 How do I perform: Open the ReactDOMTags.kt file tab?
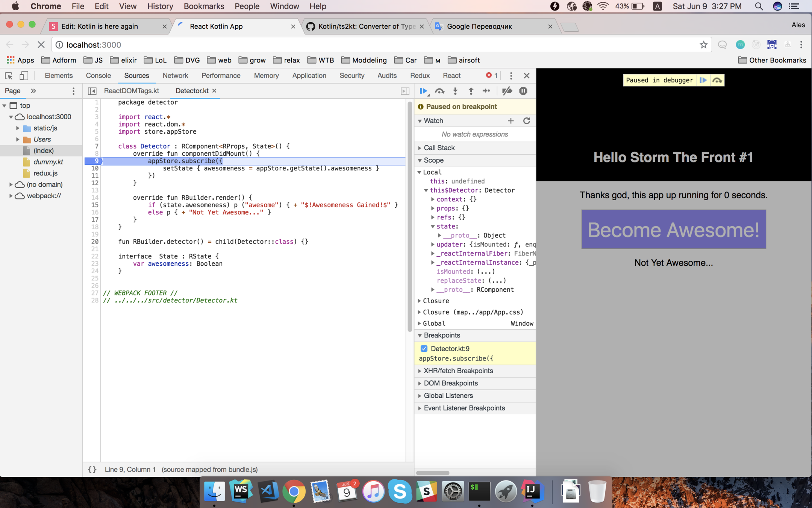[131, 91]
